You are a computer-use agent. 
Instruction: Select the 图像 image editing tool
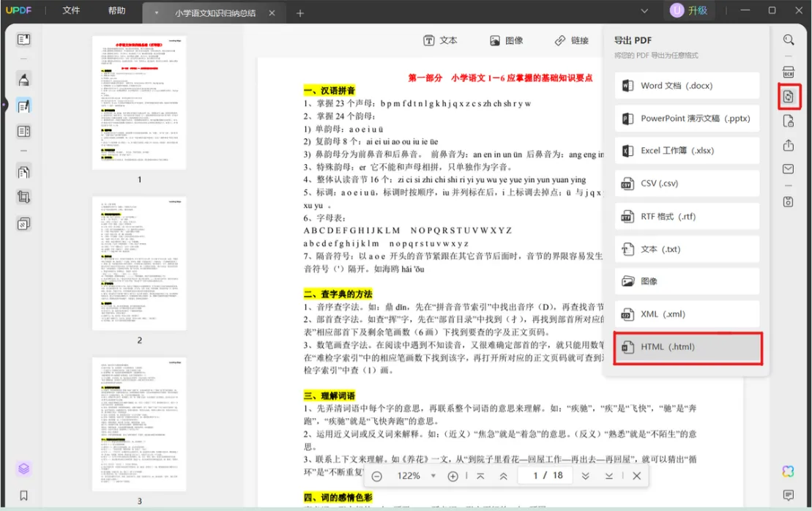coord(507,40)
